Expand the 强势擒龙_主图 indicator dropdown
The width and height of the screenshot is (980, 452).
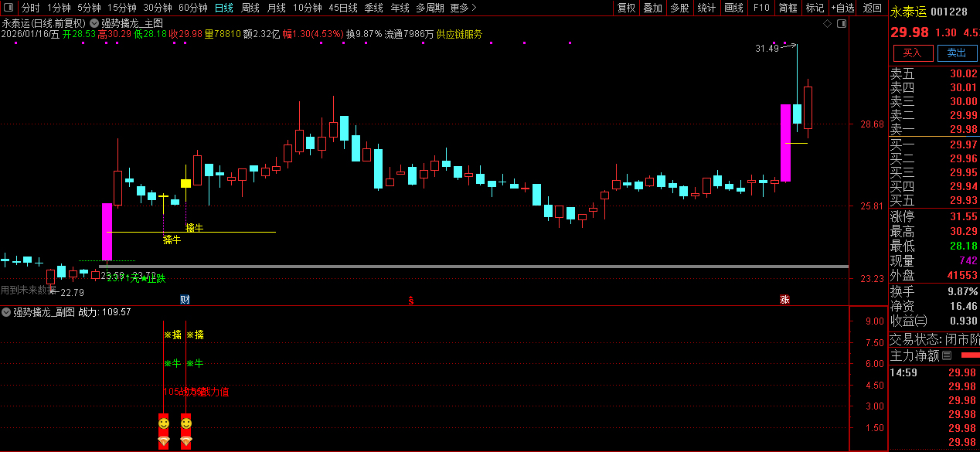point(94,24)
